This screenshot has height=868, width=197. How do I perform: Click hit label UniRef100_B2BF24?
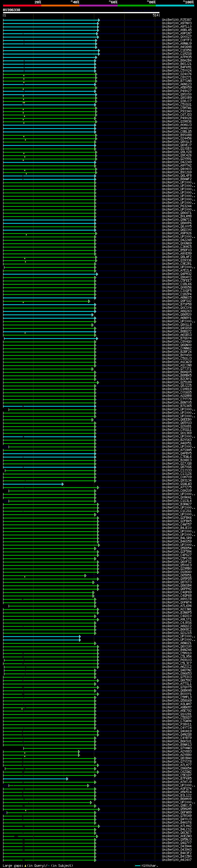pyautogui.click(x=177, y=352)
